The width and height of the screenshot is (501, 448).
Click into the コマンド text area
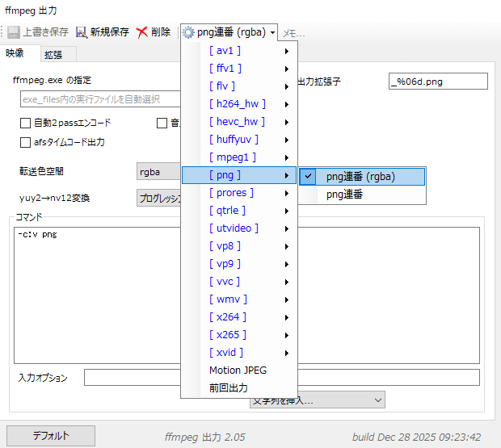pos(97,291)
